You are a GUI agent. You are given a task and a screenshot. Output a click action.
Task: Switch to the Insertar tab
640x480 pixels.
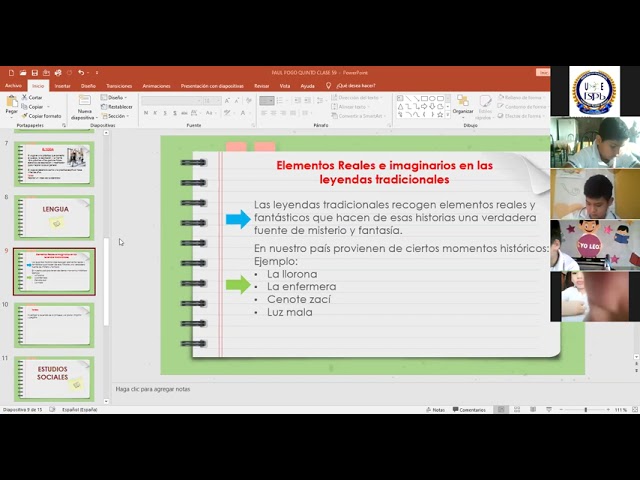(62, 86)
